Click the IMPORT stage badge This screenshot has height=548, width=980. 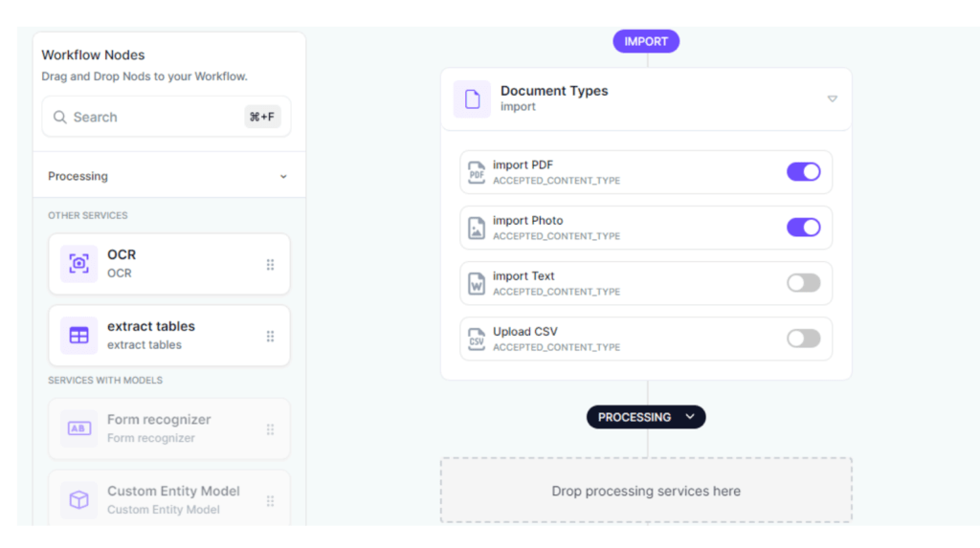pyautogui.click(x=646, y=41)
